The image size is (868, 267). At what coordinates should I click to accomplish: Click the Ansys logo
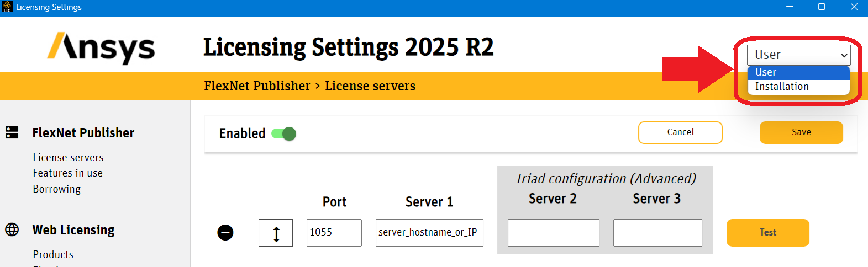[x=101, y=48]
